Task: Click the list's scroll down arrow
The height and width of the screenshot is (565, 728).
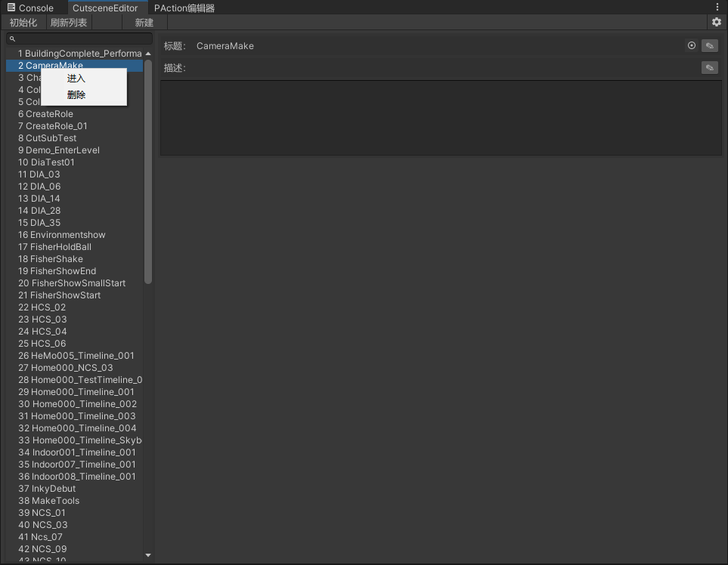Action: pyautogui.click(x=148, y=555)
